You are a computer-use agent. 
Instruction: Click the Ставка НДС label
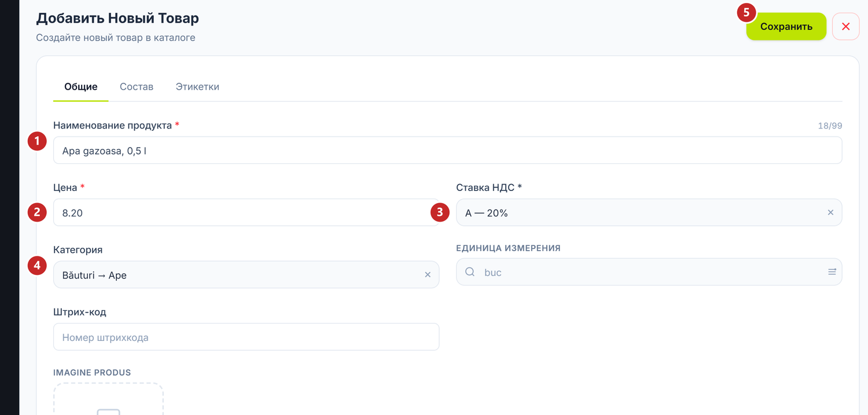tap(489, 188)
